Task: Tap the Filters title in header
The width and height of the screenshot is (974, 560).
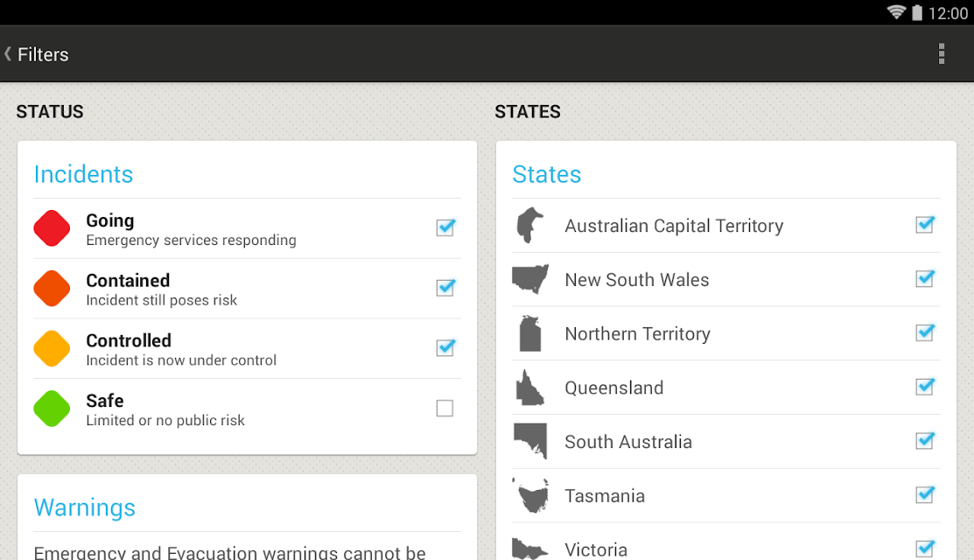Action: 43,54
